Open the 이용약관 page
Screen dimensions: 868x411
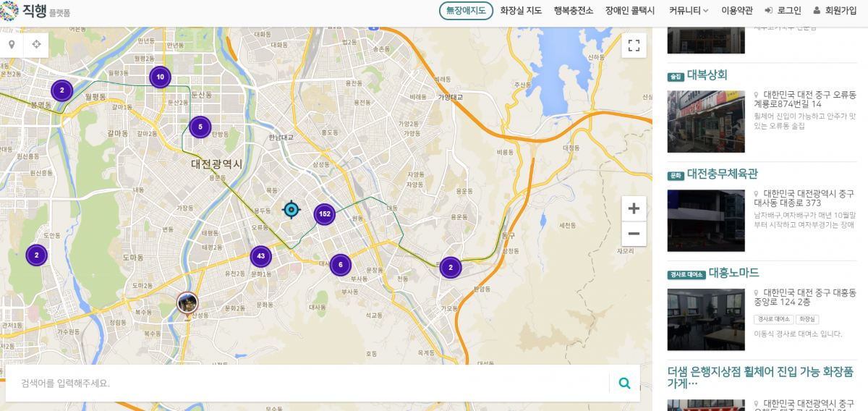(737, 10)
